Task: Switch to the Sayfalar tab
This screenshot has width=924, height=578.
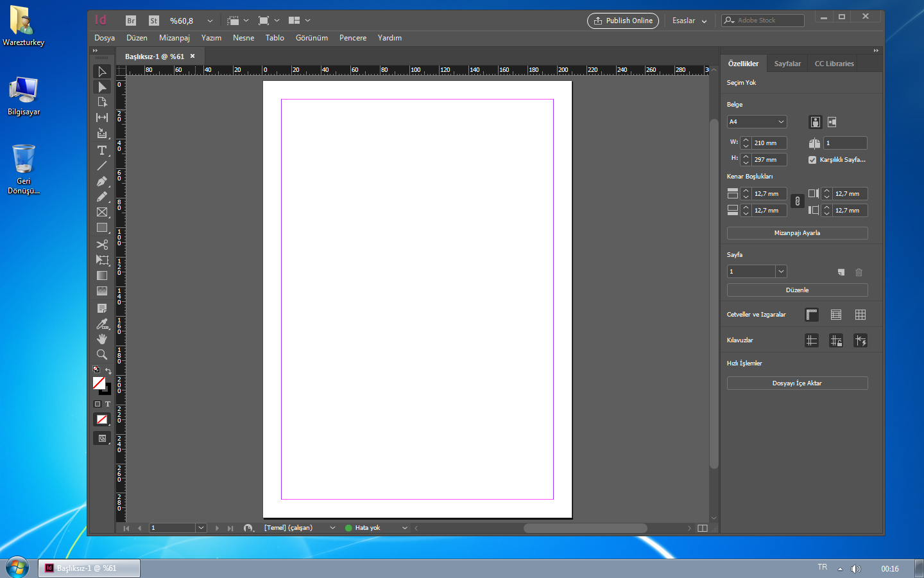Action: point(787,64)
